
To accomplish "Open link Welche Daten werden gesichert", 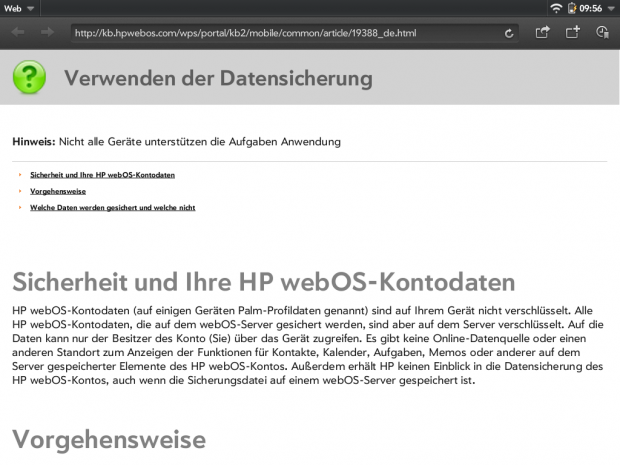I will click(113, 208).
